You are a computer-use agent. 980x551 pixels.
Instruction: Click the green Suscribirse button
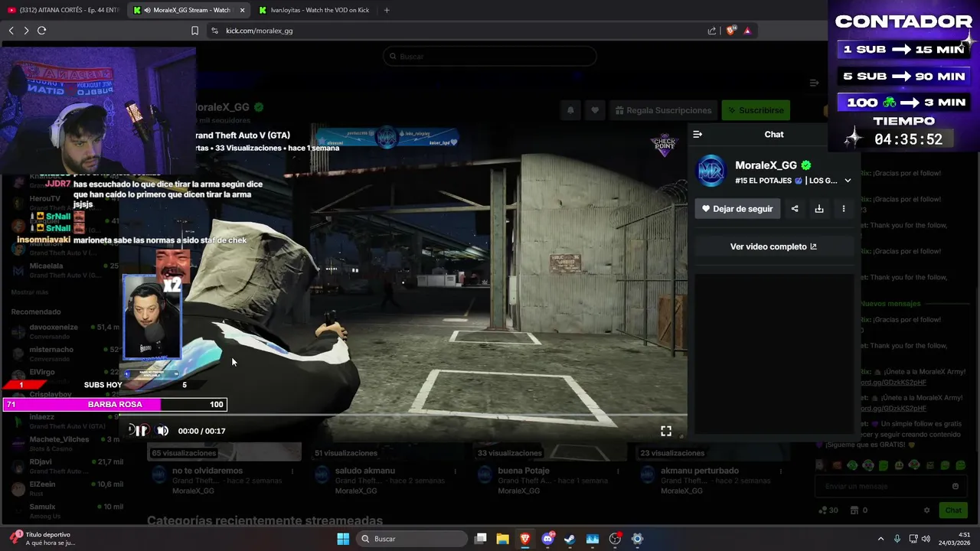(756, 110)
